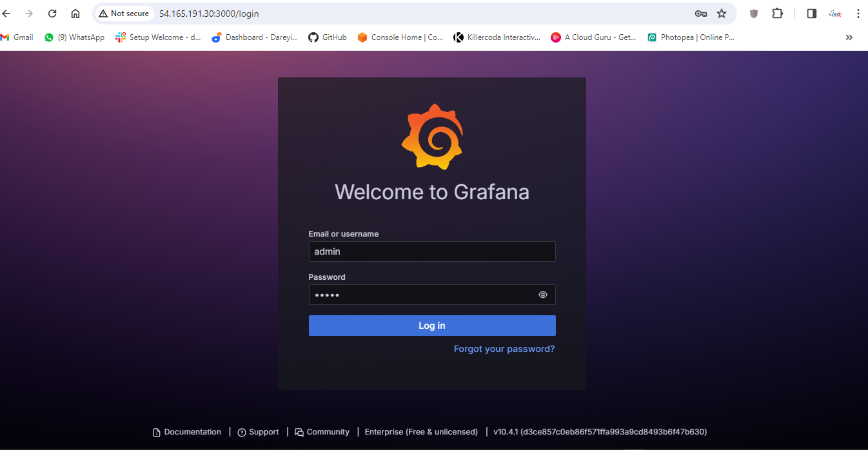Image resolution: width=868 pixels, height=450 pixels.
Task: Focus the Email or username field
Action: click(x=432, y=251)
